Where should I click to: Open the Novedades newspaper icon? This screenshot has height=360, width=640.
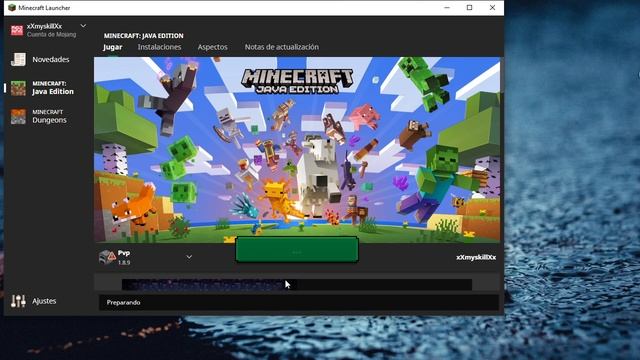tap(18, 60)
